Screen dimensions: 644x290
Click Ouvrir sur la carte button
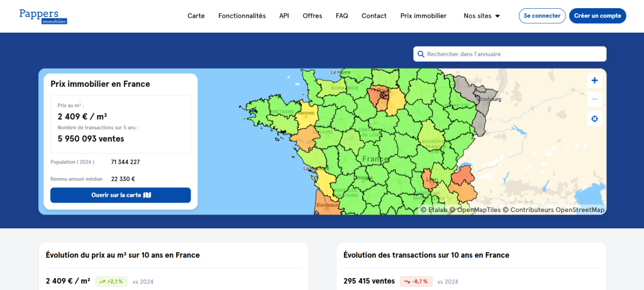click(x=121, y=195)
